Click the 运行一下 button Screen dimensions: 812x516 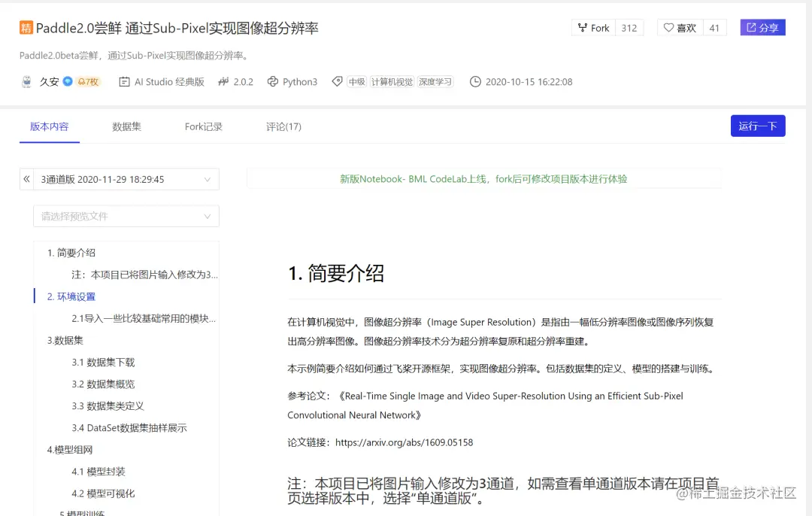click(758, 126)
